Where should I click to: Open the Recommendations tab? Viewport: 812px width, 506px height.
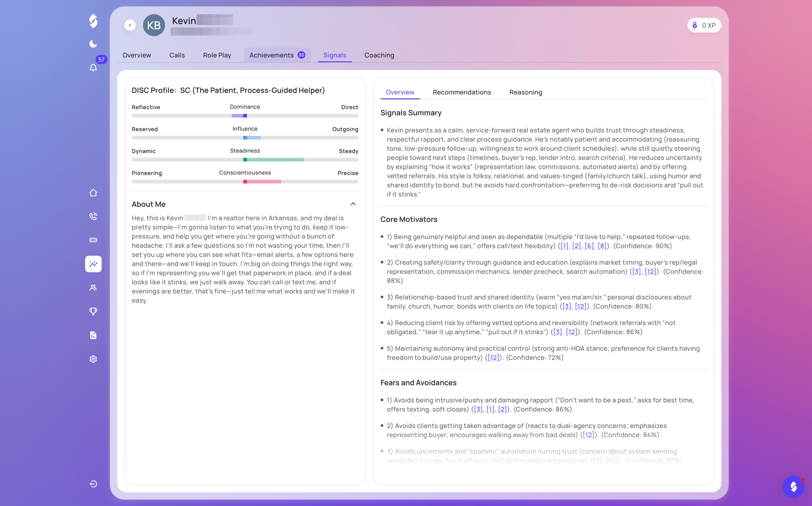(x=462, y=92)
